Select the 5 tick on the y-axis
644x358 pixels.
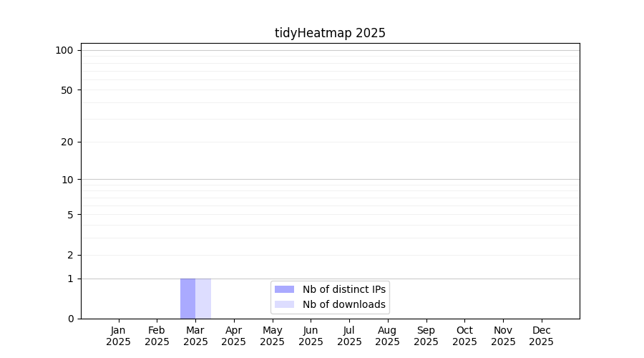click(69, 215)
